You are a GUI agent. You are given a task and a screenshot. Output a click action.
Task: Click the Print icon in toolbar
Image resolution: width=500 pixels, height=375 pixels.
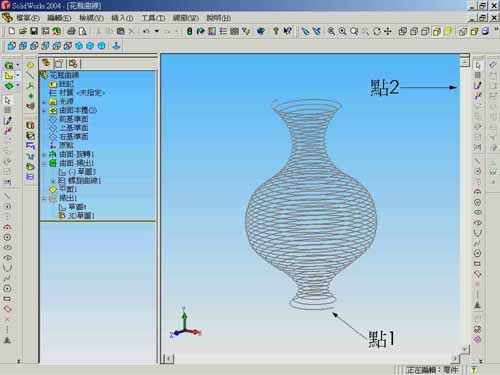pyautogui.click(x=71, y=31)
